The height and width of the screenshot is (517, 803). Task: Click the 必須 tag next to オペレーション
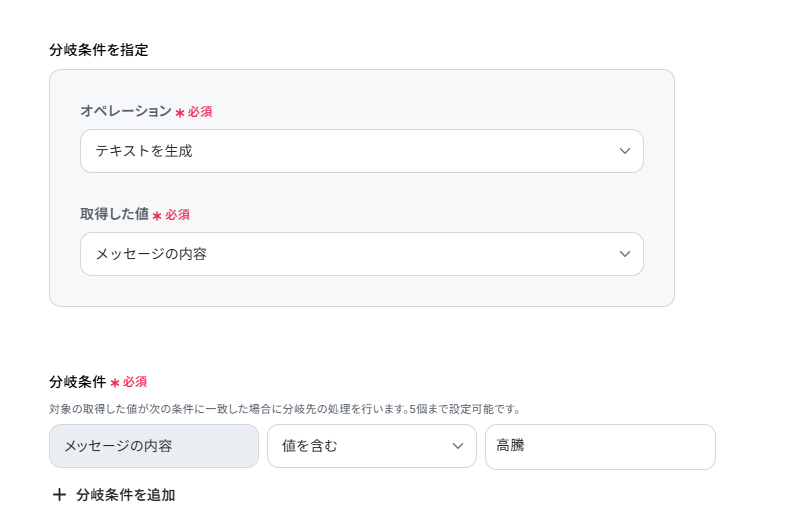[x=200, y=112]
